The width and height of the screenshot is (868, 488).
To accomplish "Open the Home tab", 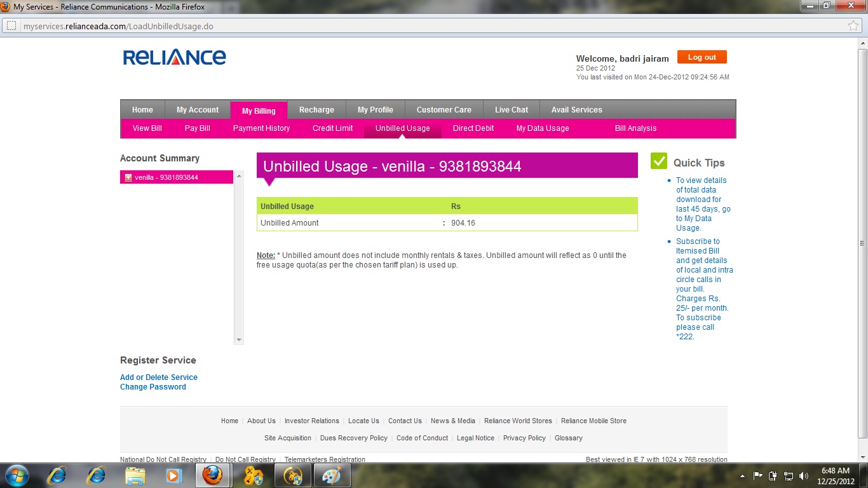I will pos(142,110).
